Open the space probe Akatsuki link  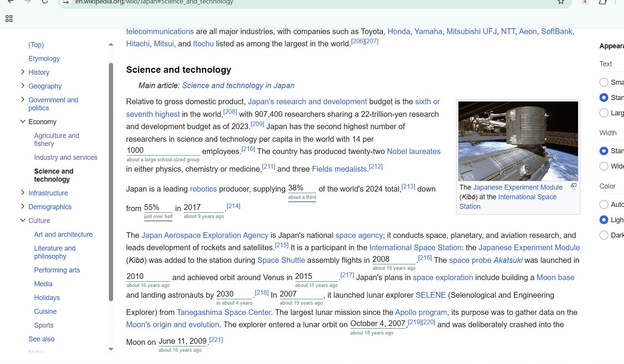(486, 260)
